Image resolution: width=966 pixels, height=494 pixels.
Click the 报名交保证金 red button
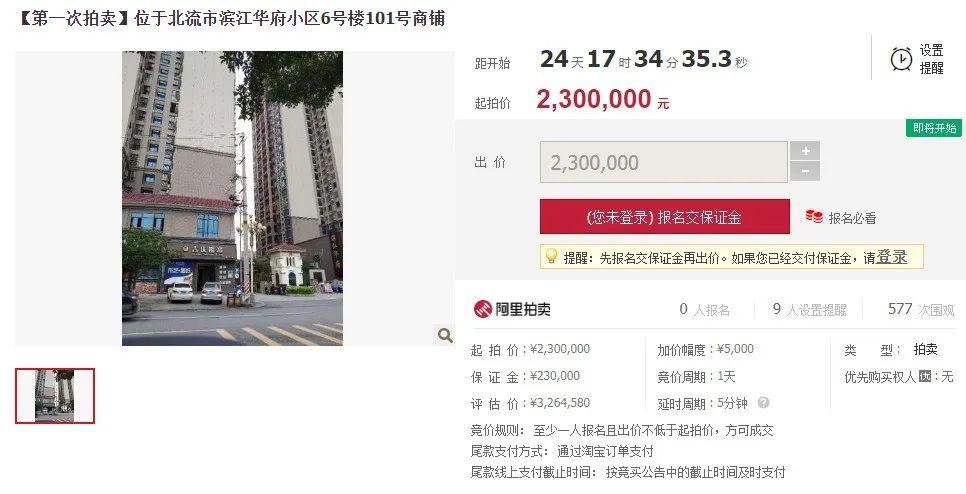tap(665, 217)
